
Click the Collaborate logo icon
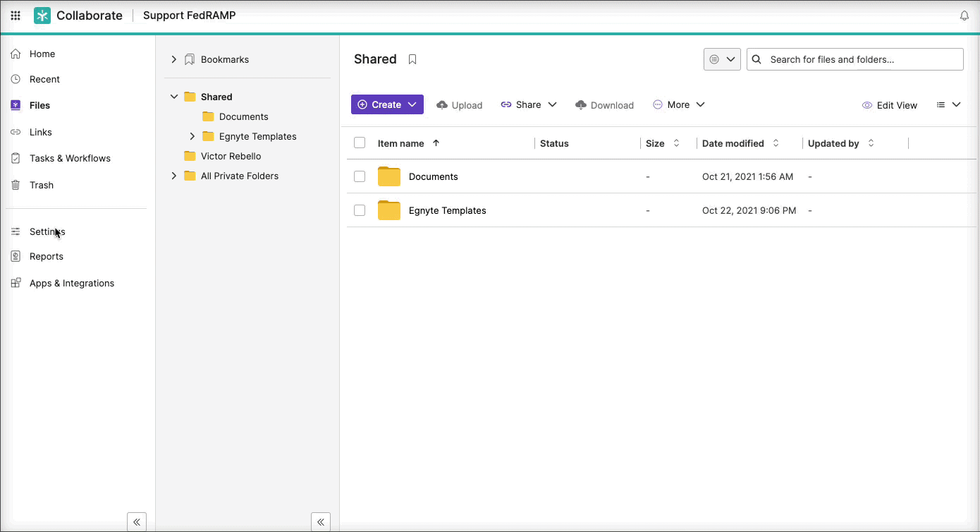click(42, 16)
